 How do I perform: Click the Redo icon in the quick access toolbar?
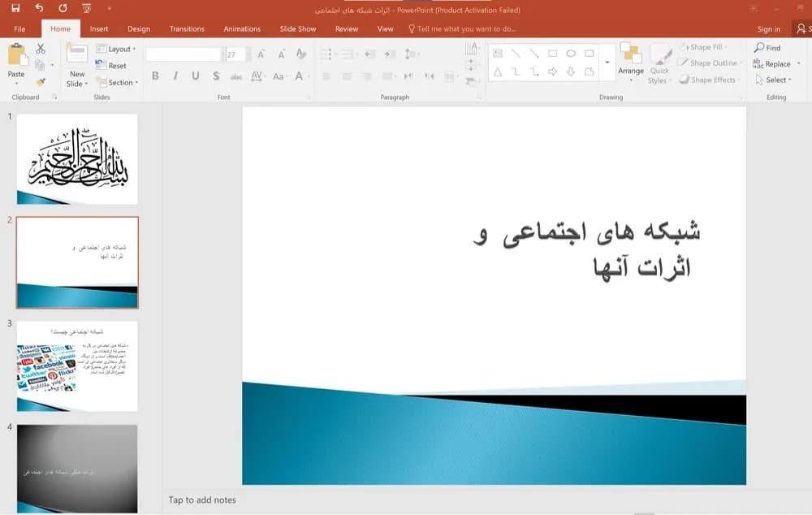click(x=63, y=8)
